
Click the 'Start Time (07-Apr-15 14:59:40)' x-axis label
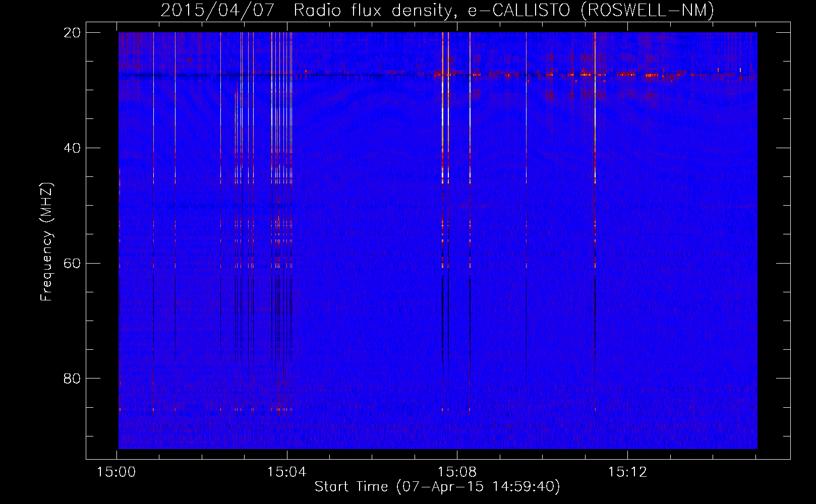437,487
